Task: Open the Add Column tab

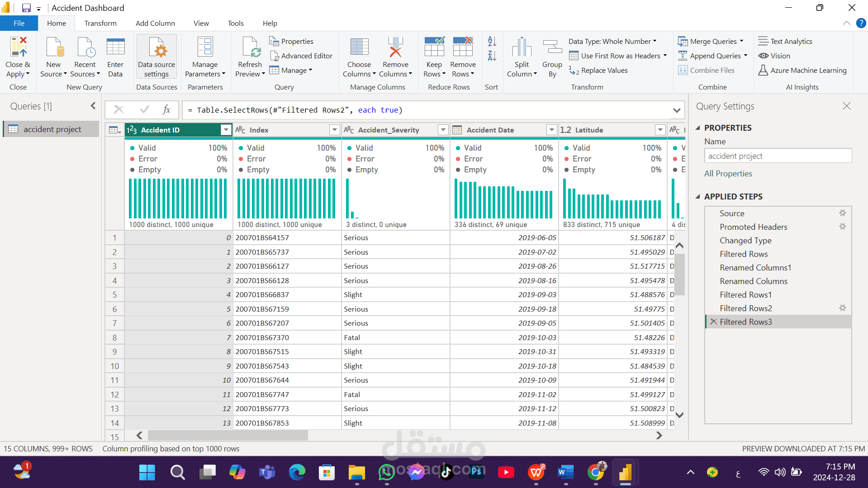Action: 155,23
